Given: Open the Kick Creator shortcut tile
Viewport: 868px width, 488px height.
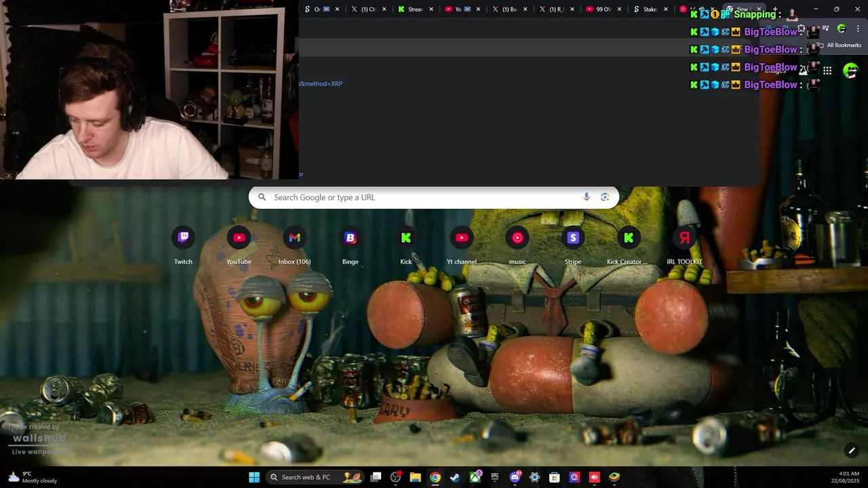Looking at the screenshot, I should (x=628, y=245).
